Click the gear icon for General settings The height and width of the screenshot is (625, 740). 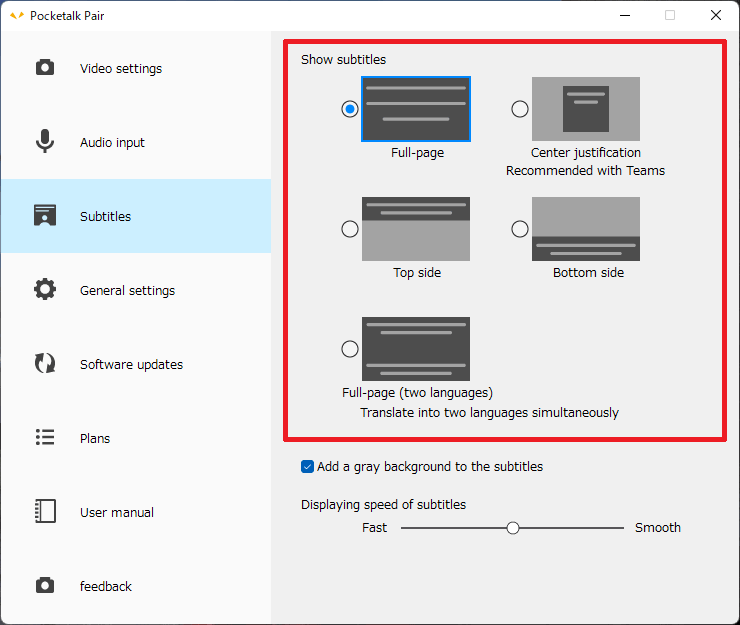[45, 290]
